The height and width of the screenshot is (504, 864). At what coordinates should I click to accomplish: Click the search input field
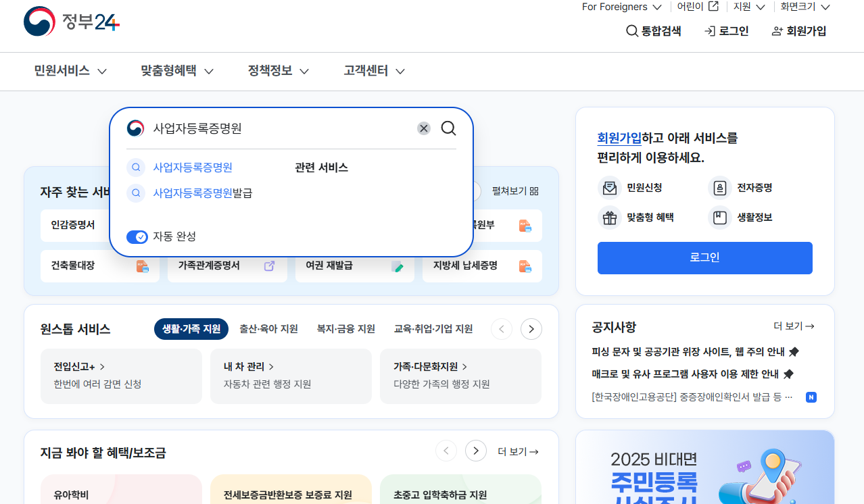pyautogui.click(x=281, y=128)
